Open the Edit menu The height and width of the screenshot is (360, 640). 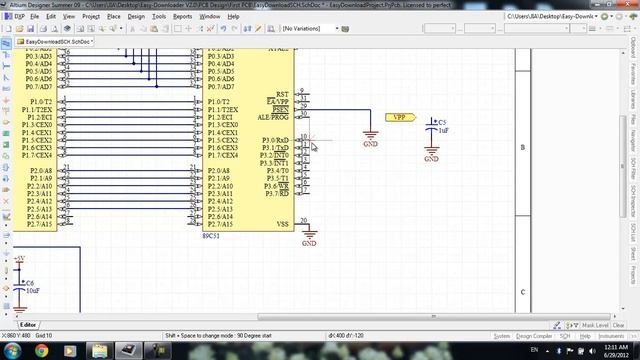tap(51, 17)
